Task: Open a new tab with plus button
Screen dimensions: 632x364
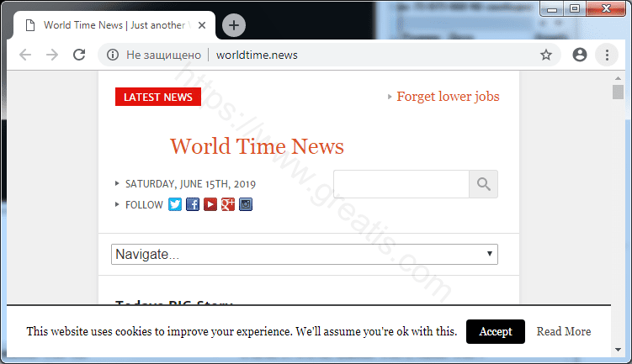Action: click(x=234, y=25)
